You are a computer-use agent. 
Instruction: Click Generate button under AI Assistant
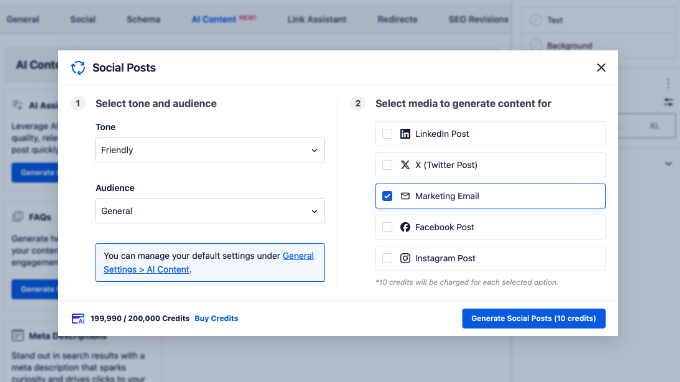click(35, 173)
